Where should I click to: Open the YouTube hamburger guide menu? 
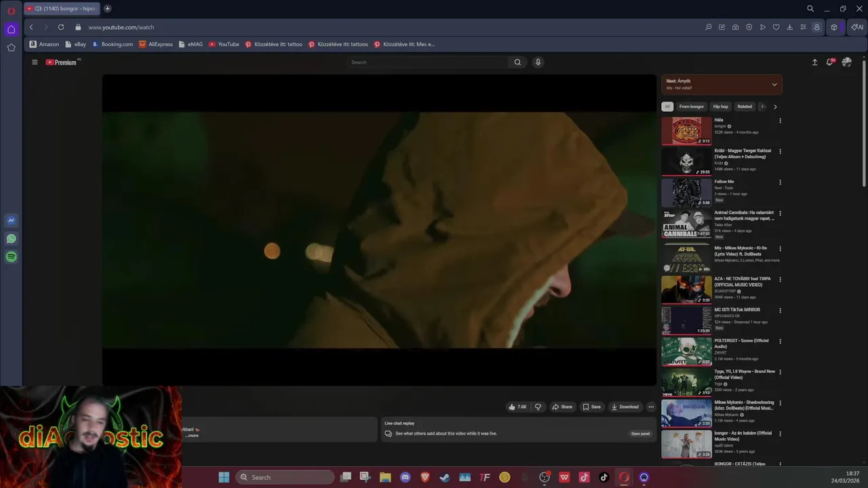35,62
